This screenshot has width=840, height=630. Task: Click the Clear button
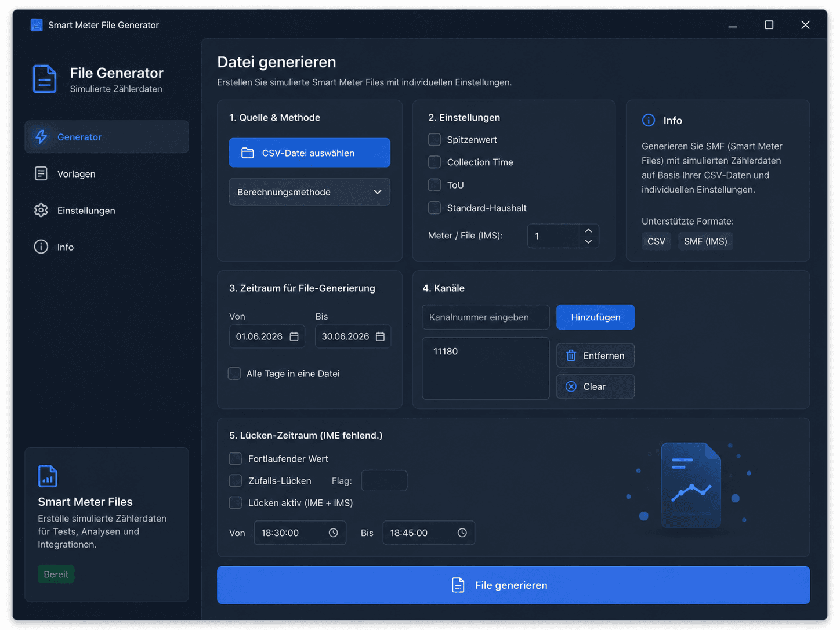pyautogui.click(x=595, y=386)
